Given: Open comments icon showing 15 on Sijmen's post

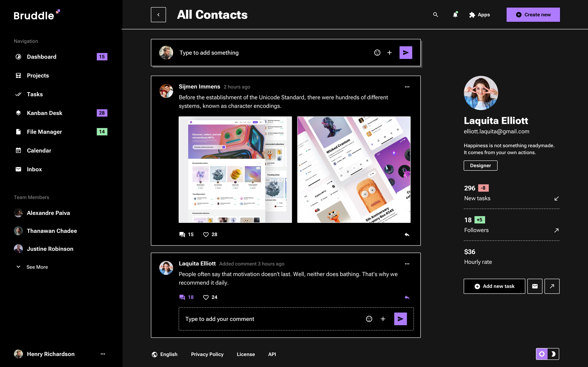Looking at the screenshot, I should [x=182, y=234].
